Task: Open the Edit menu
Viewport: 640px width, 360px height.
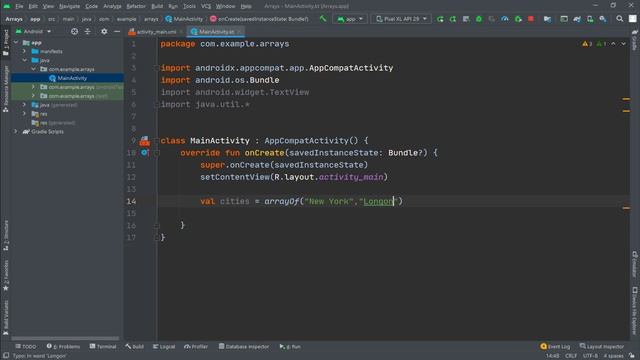Action: [33, 6]
